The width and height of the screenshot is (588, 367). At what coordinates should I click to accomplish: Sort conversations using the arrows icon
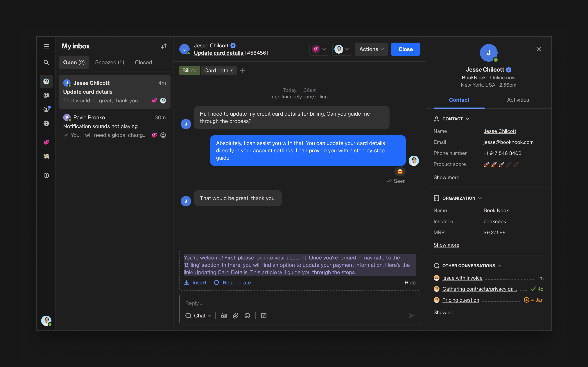pos(164,46)
